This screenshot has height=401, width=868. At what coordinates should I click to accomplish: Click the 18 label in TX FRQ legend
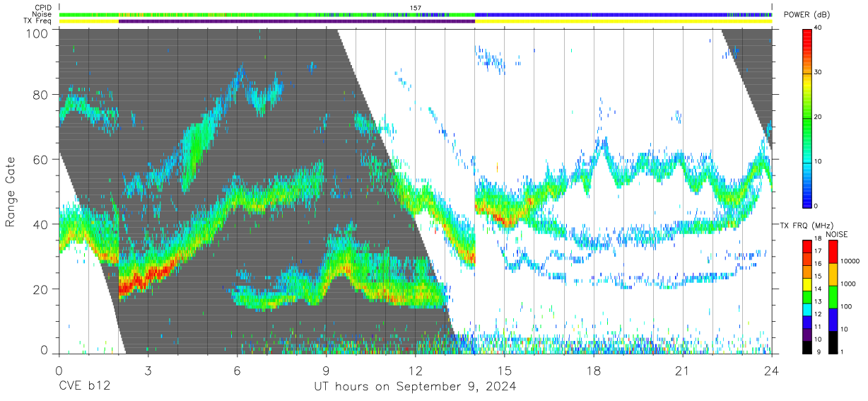point(818,239)
